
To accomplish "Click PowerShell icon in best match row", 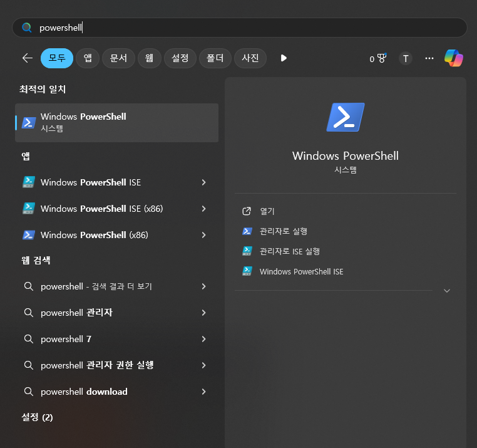I will [29, 123].
